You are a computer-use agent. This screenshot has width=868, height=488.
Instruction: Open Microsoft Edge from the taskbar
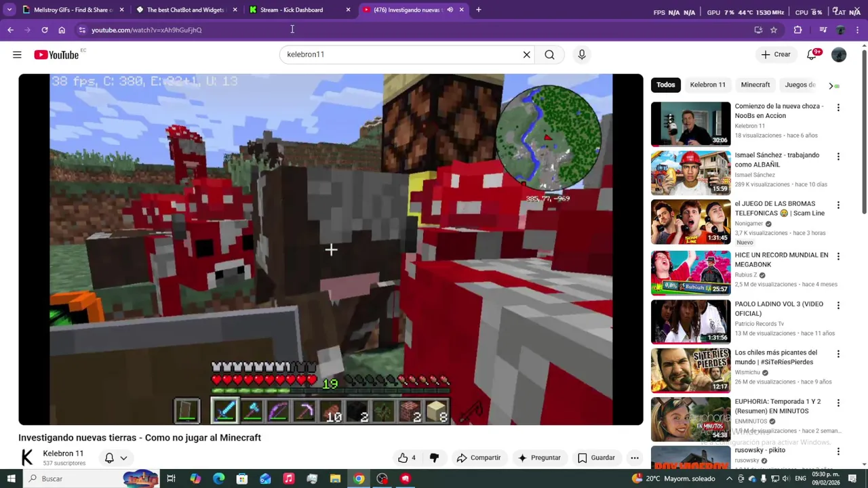tap(218, 479)
